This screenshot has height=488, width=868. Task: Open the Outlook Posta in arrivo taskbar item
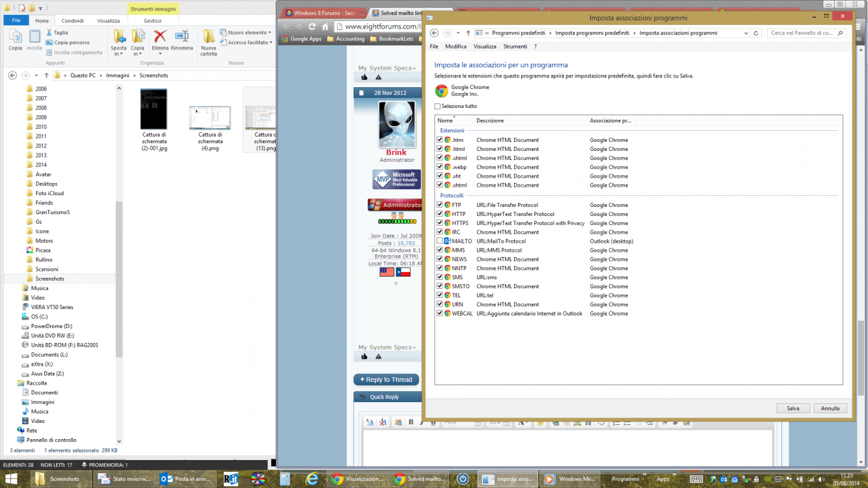point(186,479)
